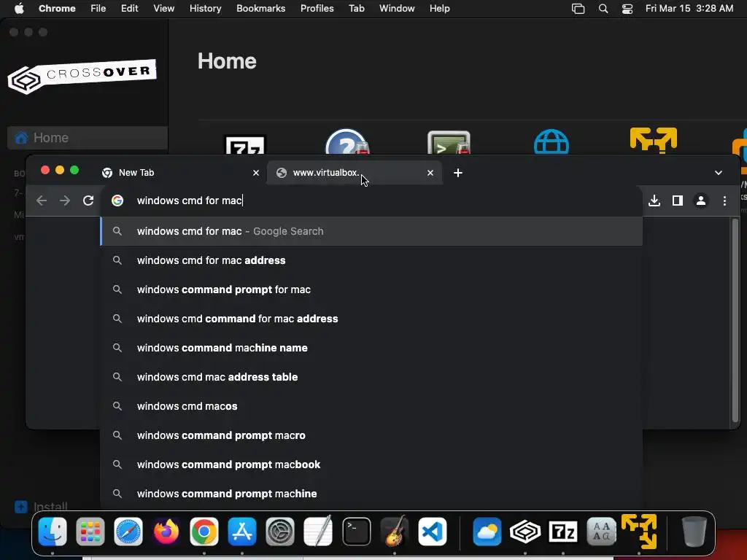The width and height of the screenshot is (747, 560).
Task: Open TextEdit from the Dock
Action: pos(318,532)
